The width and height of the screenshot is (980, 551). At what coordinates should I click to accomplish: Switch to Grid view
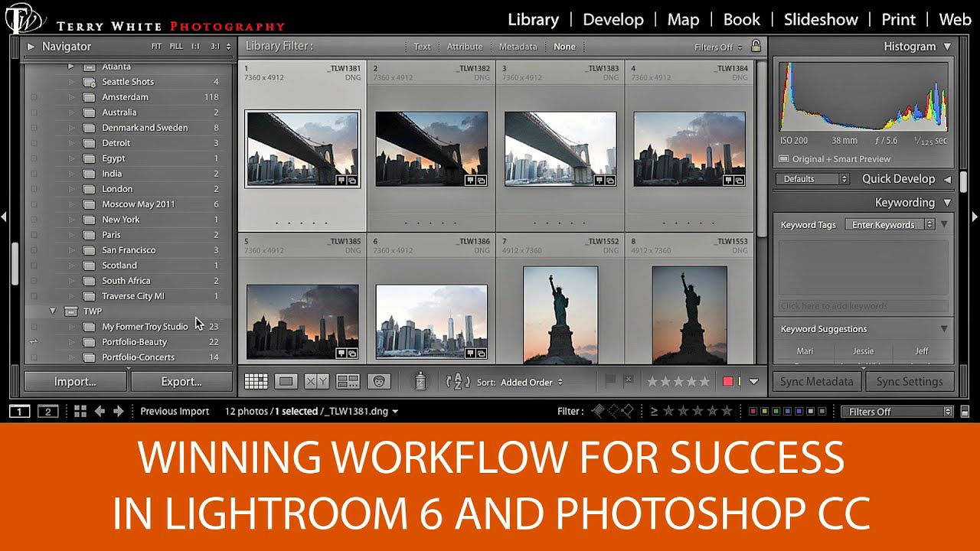point(256,381)
